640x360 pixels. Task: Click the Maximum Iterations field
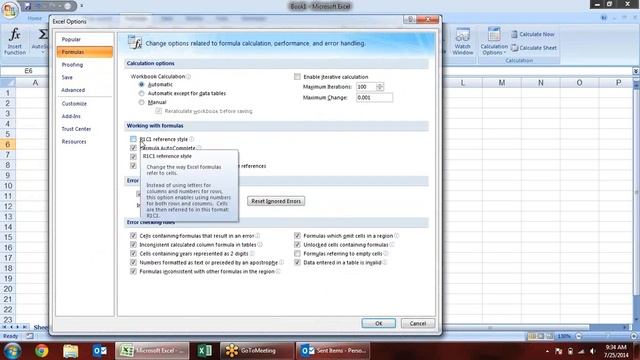[366, 87]
